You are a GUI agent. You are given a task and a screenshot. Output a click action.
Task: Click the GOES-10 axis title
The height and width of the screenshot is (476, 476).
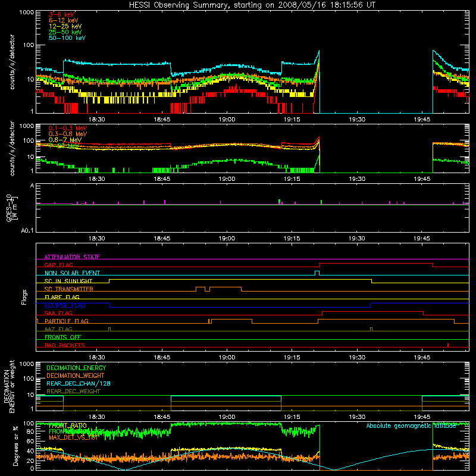pos(9,208)
